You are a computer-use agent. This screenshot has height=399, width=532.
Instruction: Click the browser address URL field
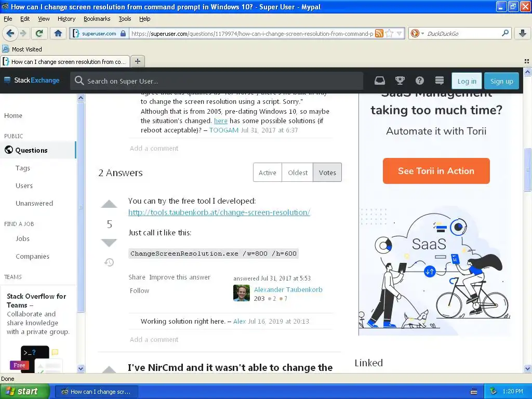(252, 34)
